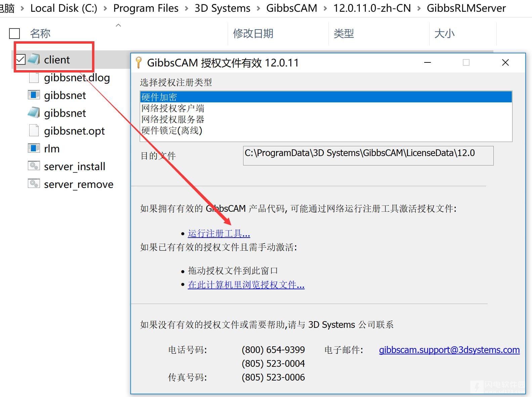Toggle the select-all checkbox in the header
Screen dimensions: 532x397
[14, 34]
